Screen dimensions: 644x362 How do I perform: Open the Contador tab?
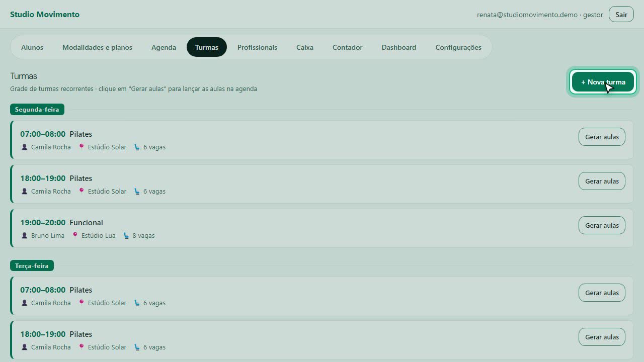point(347,47)
